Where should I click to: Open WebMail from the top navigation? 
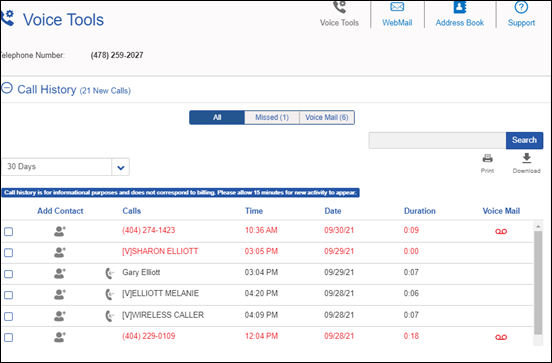click(397, 14)
